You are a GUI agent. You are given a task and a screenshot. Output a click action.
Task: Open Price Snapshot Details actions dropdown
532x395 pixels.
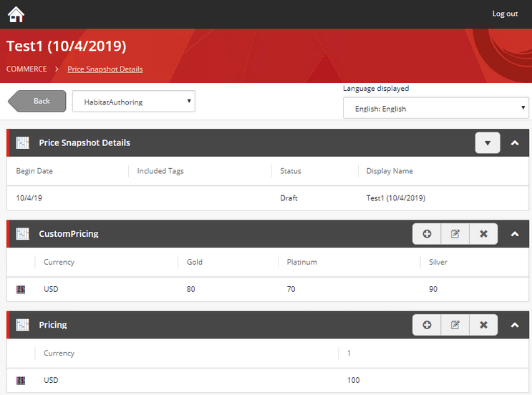488,142
